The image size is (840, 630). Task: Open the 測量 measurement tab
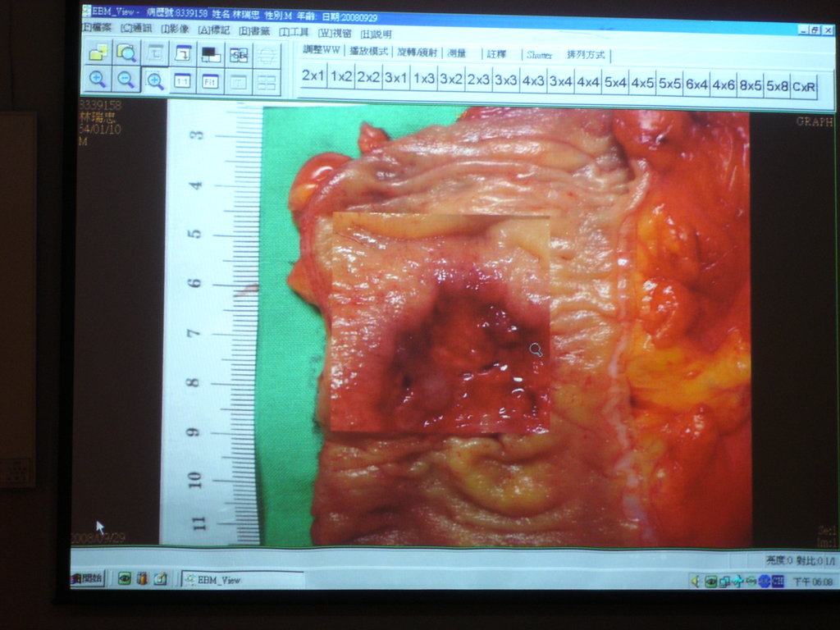tap(457, 53)
